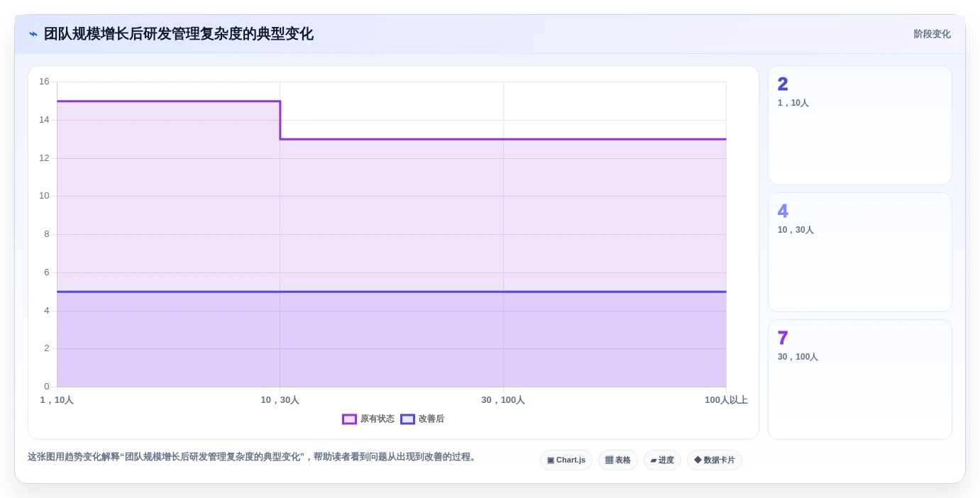Click the card label 1，10人
This screenshot has height=498, width=980.
pyautogui.click(x=793, y=103)
